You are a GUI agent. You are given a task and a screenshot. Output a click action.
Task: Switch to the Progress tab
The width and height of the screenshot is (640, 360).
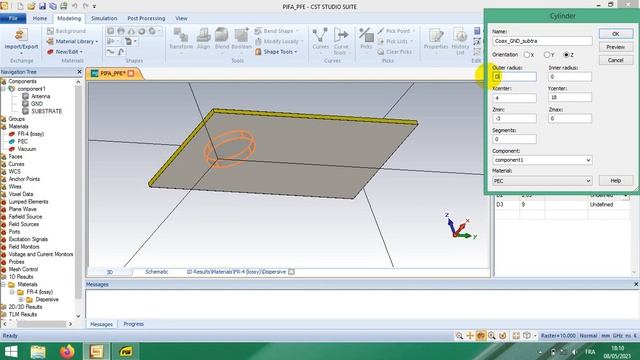(x=133, y=324)
